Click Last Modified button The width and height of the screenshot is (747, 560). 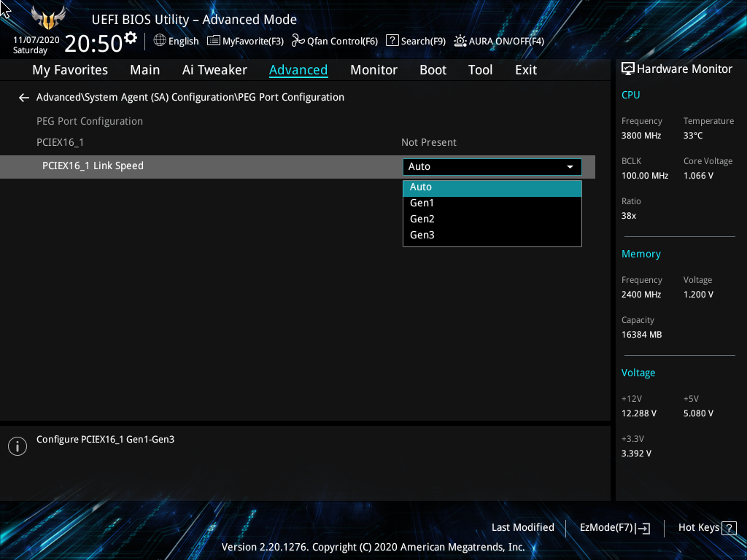(x=522, y=528)
